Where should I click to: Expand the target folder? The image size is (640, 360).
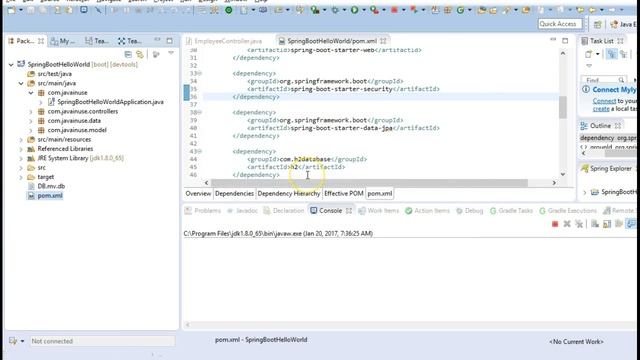click(21, 177)
